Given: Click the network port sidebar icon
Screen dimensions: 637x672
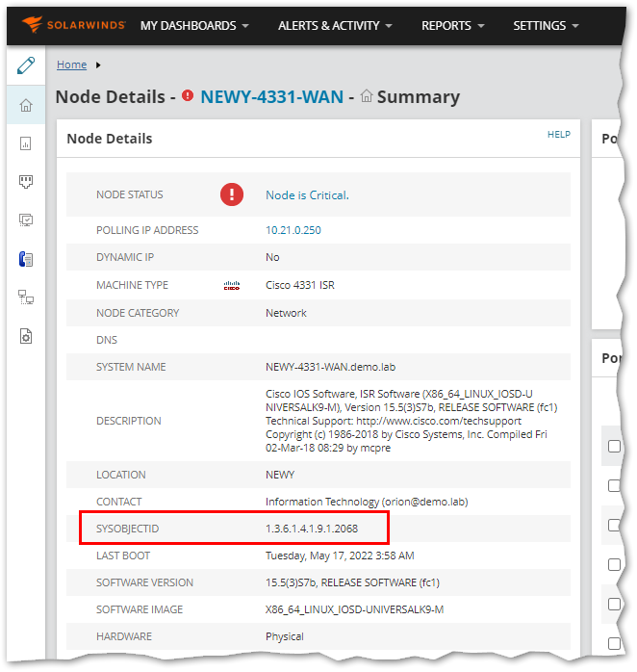Looking at the screenshot, I should click(x=26, y=182).
